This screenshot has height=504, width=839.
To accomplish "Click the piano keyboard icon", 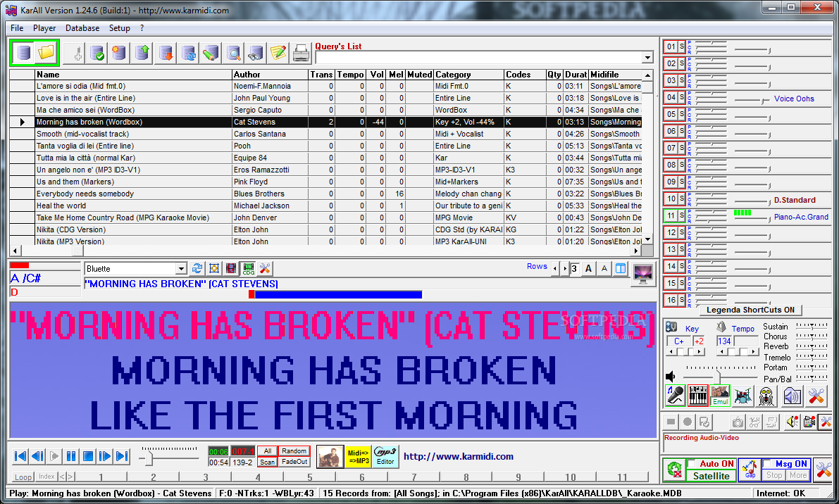I will point(697,395).
